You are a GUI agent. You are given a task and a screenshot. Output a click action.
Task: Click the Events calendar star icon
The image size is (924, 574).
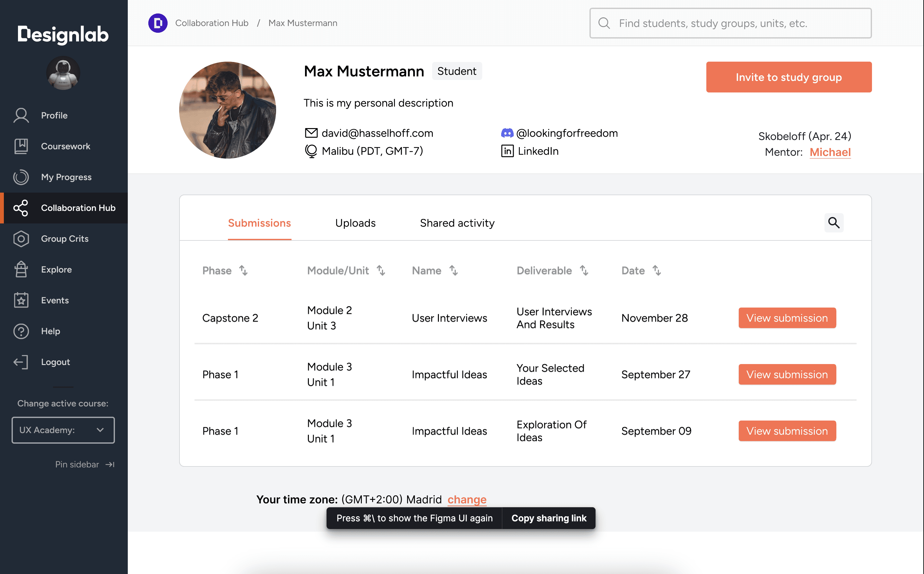(x=21, y=300)
